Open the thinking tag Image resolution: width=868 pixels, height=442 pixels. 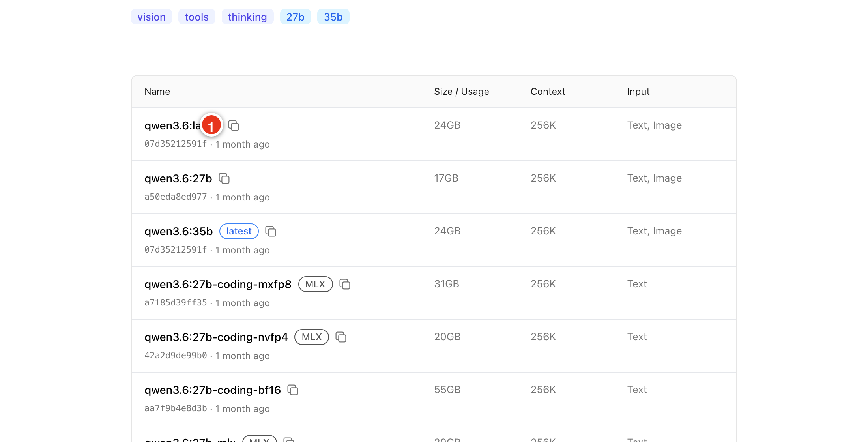tap(247, 17)
